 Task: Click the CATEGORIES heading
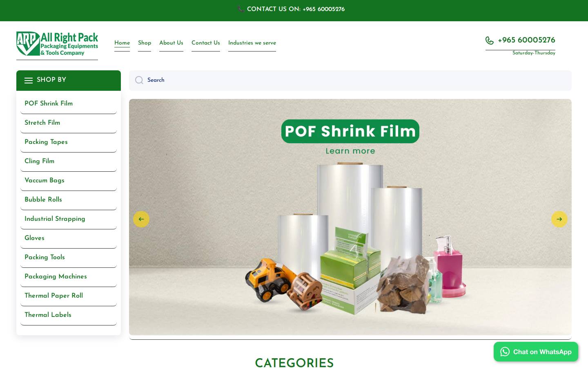point(294,363)
